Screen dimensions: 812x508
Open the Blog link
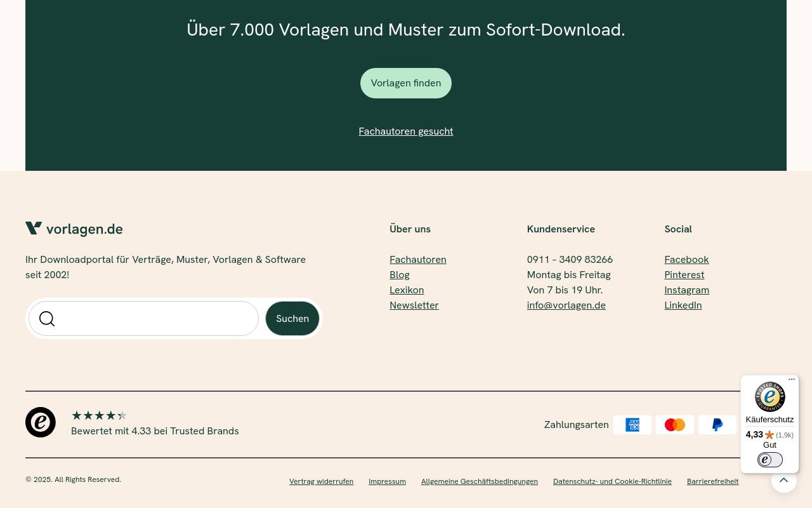point(400,275)
